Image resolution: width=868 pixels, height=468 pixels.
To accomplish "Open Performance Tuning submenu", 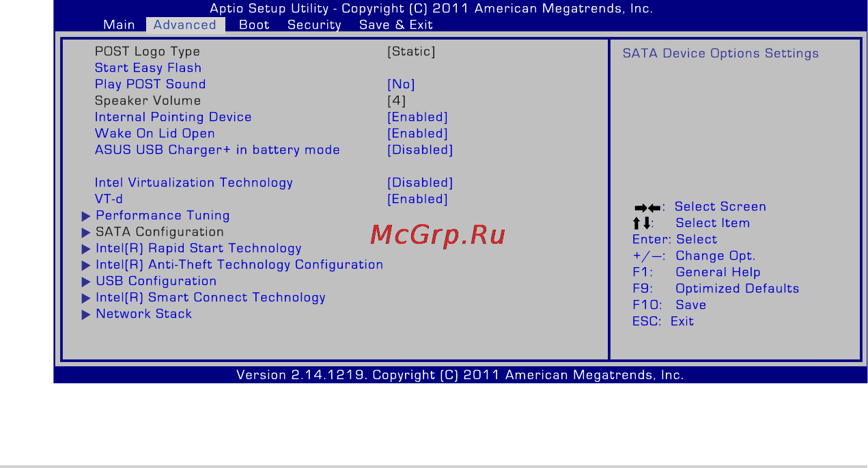I will point(163,216).
